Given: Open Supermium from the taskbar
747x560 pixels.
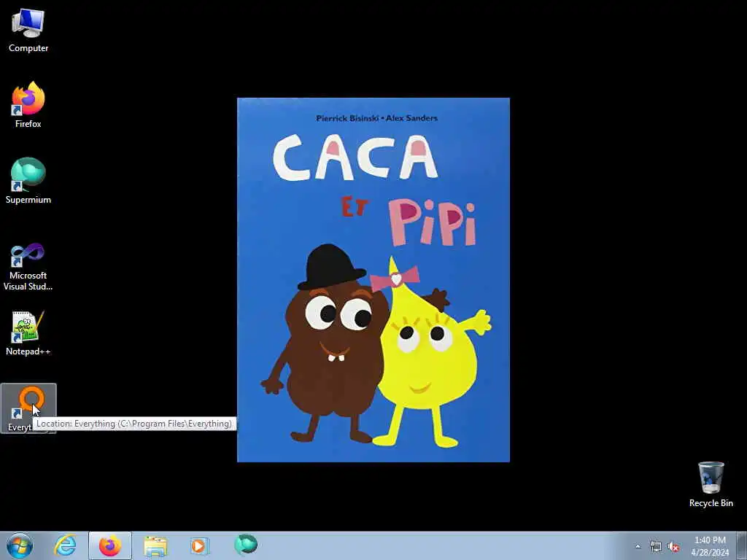Looking at the screenshot, I should click(x=246, y=545).
